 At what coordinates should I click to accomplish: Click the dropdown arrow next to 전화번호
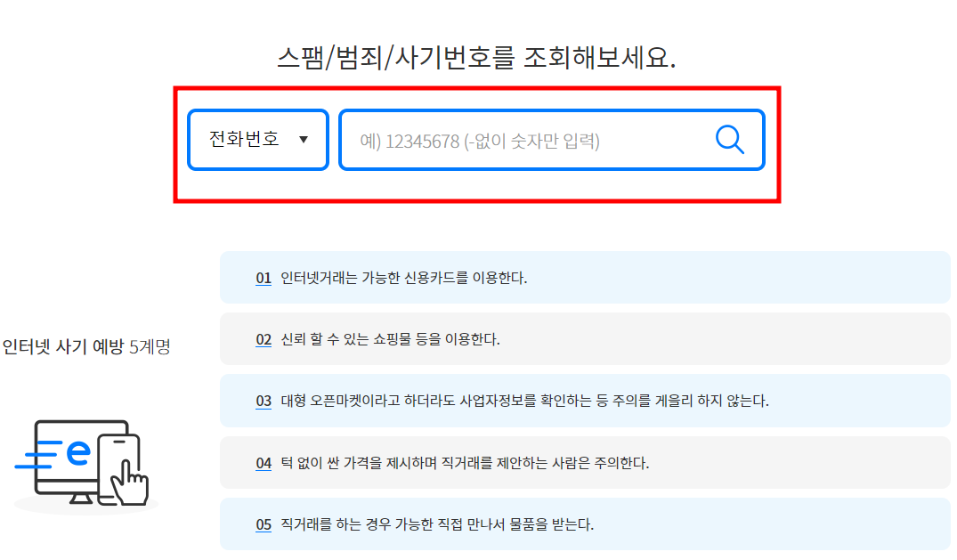(x=305, y=139)
